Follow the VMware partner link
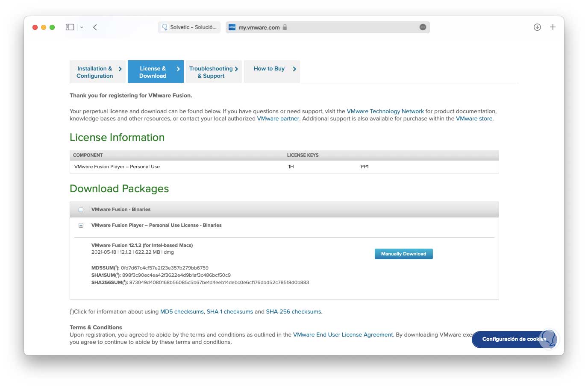 click(x=278, y=118)
